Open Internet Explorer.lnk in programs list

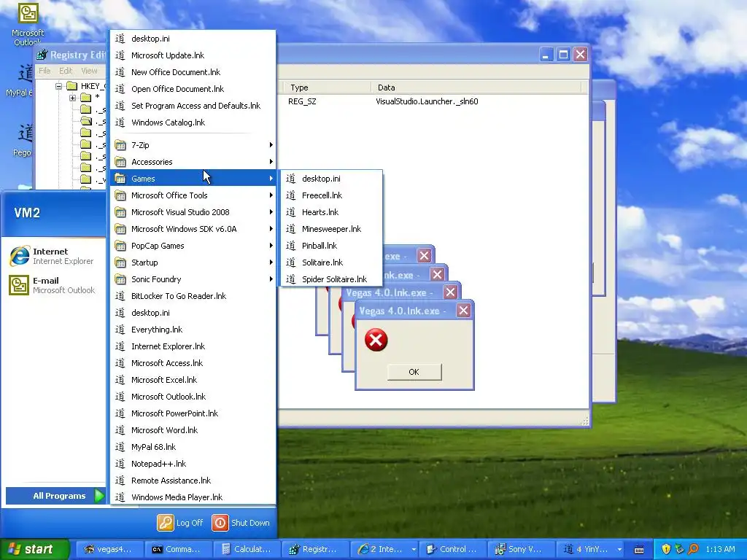coord(193,346)
